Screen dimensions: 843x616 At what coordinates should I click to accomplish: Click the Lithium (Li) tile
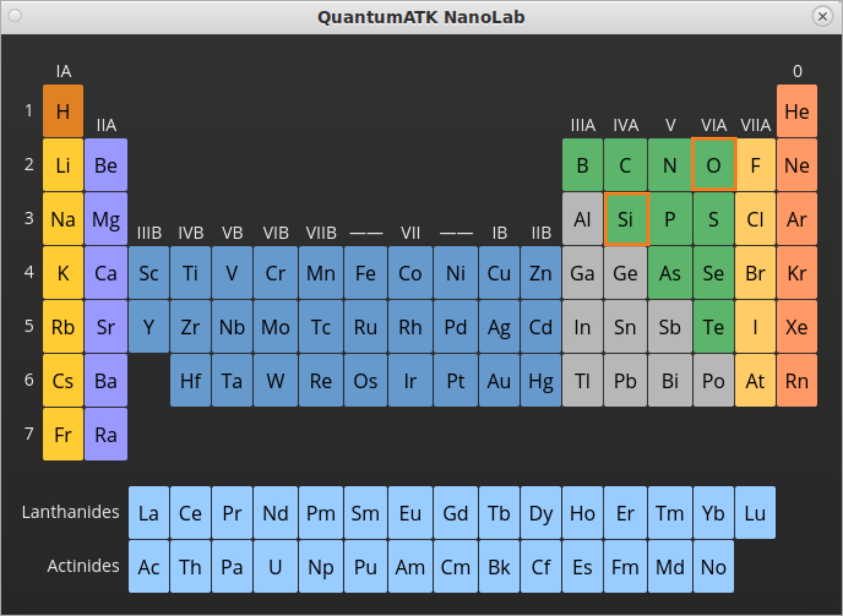[63, 165]
